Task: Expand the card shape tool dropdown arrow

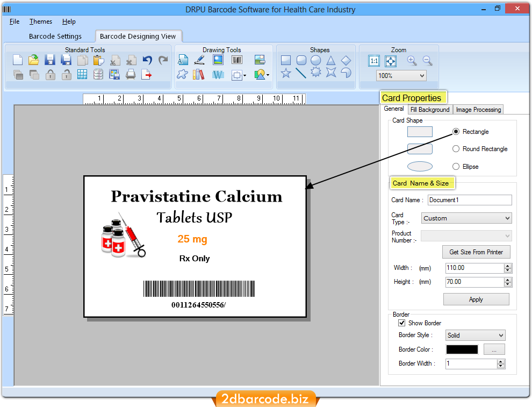Action: [x=245, y=75]
